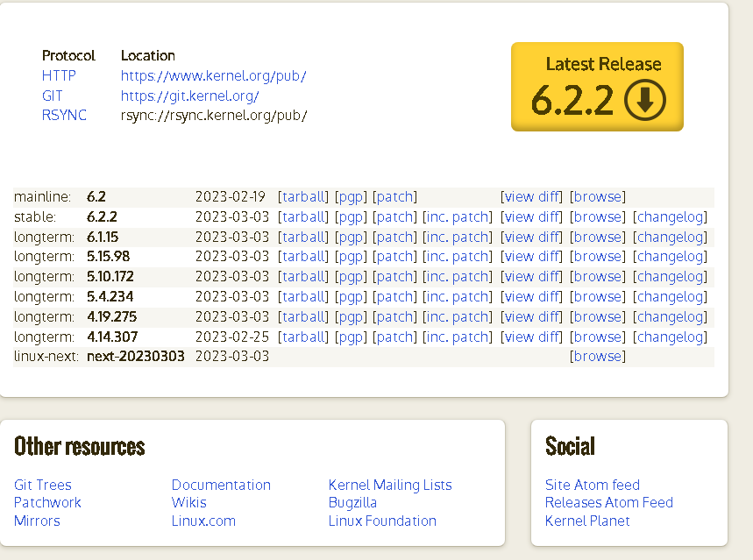Subscribe to the Releases Atom Feed
Viewport: 753px width, 560px height.
pyautogui.click(x=608, y=502)
